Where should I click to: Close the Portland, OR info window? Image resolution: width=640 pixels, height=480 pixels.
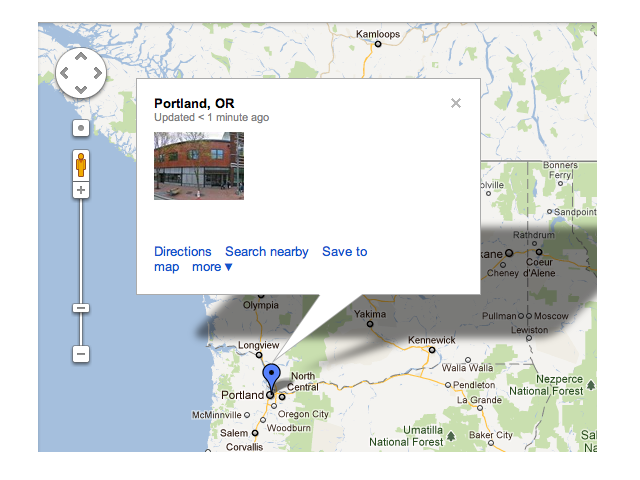point(456,102)
